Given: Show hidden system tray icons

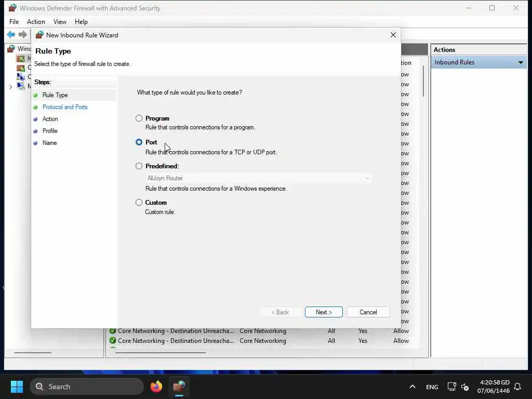Looking at the screenshot, I should pyautogui.click(x=412, y=387).
